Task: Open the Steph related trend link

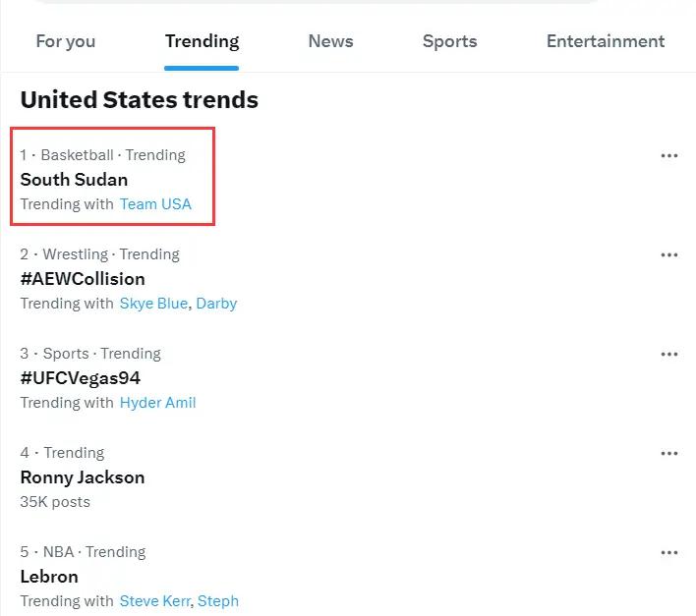Action: coord(218,601)
